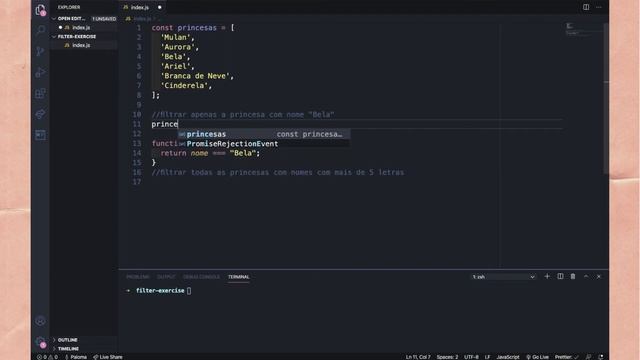Screen dimensions: 640x360
Task: Split the editor right
Action: click(586, 7)
